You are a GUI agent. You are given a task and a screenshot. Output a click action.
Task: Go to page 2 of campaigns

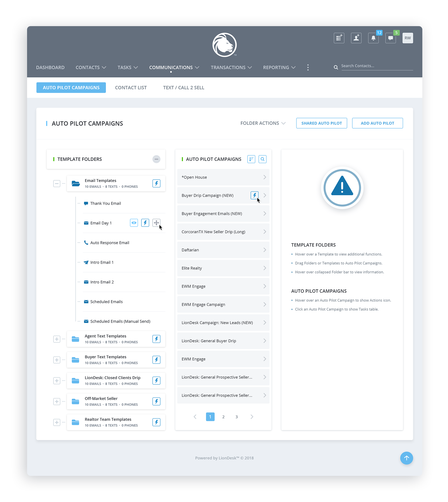(223, 417)
